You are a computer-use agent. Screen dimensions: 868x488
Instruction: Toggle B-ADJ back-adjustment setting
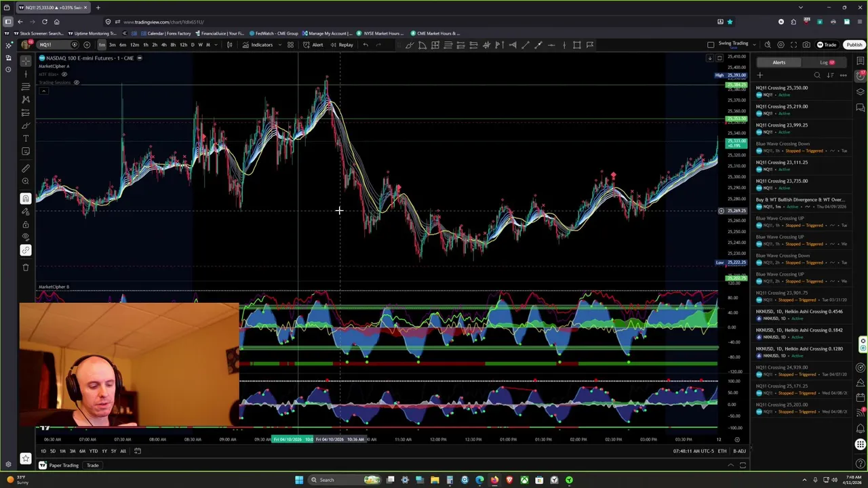tap(739, 451)
